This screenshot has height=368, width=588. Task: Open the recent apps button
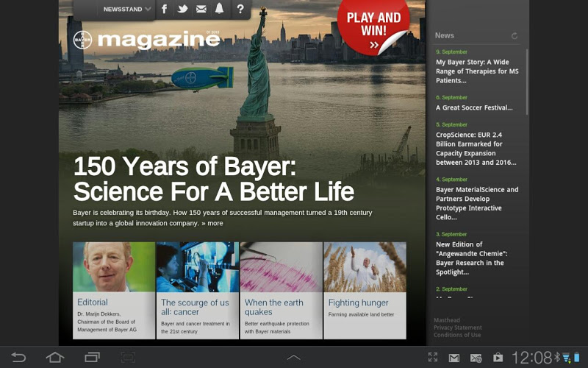coord(92,357)
